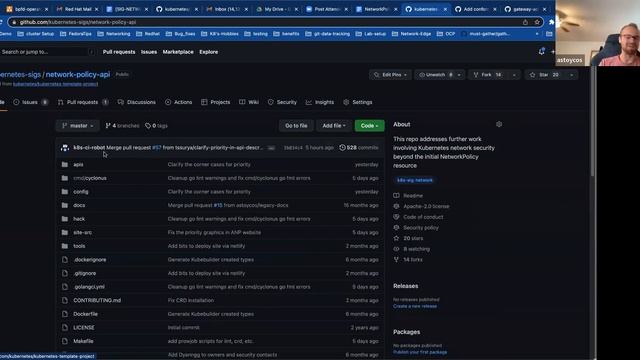Open the CONTRIBUTING.md file
Viewport: 640px width, 360px height.
[x=97, y=300]
